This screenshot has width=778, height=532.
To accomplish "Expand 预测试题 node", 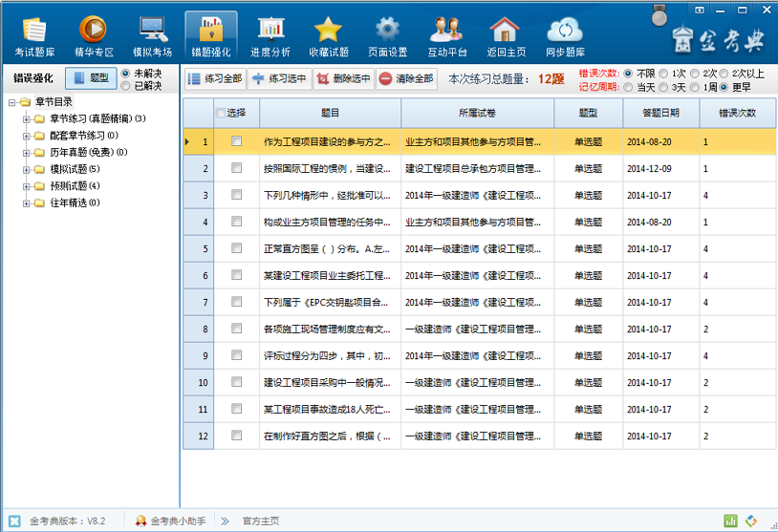I will click(27, 186).
